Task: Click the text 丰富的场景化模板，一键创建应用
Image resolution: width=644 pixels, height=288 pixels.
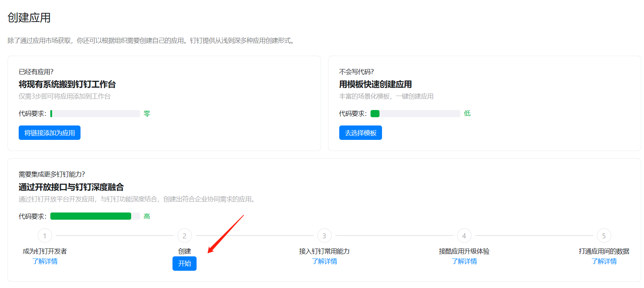Action: (x=386, y=96)
